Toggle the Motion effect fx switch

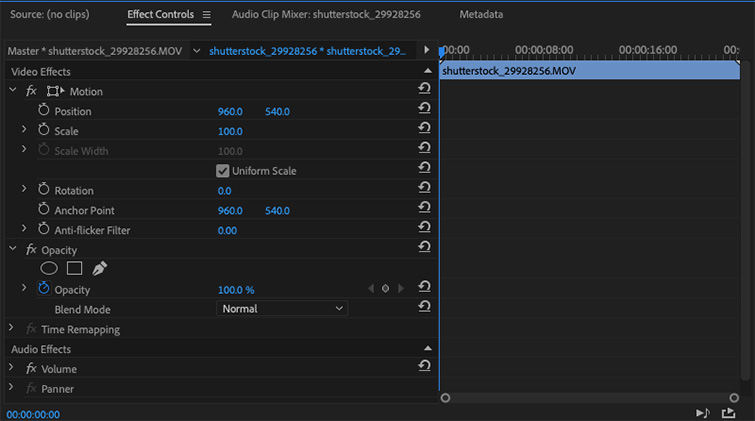(x=31, y=91)
